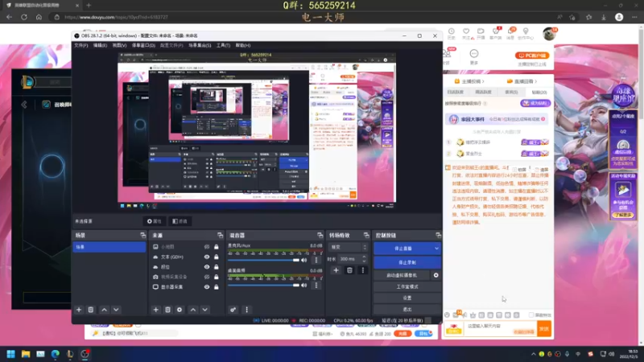Open source properties gear in Sources toolbar
This screenshot has width=644, height=362.
[x=180, y=310]
